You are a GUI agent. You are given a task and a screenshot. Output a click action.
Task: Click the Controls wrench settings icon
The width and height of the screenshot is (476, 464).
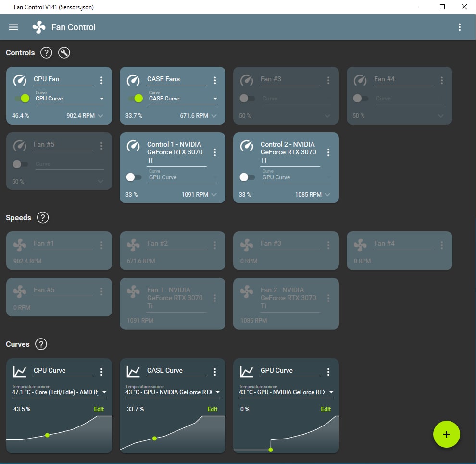tap(64, 53)
